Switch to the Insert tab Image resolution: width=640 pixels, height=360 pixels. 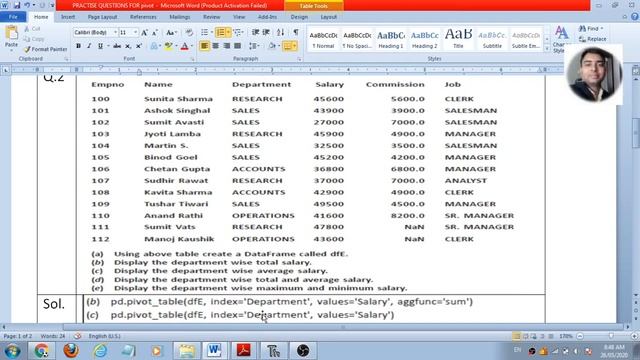pos(68,17)
